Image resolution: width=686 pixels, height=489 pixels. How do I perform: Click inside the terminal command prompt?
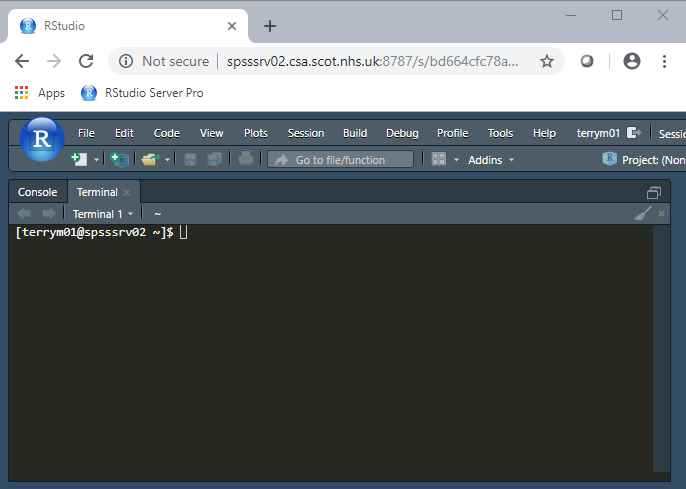tap(183, 232)
